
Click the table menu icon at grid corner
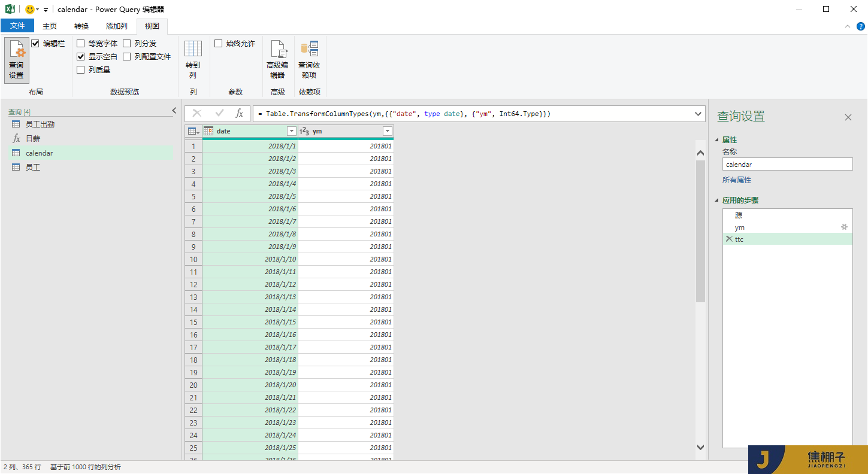tap(193, 131)
